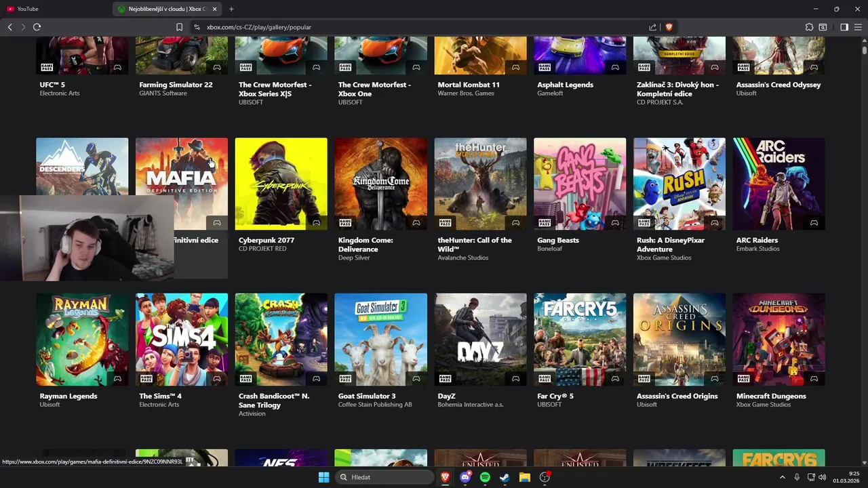Open the DayZ title link
This screenshot has width=868, height=488.
pos(446,396)
